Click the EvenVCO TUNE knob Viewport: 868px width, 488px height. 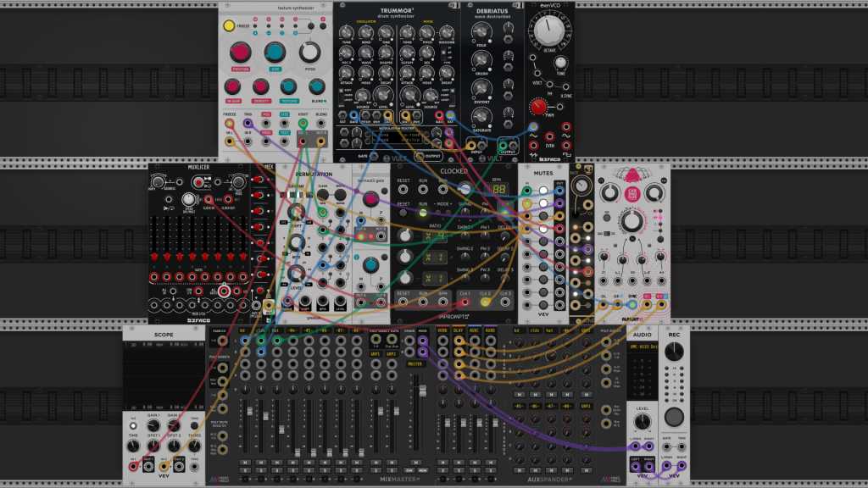[x=561, y=63]
